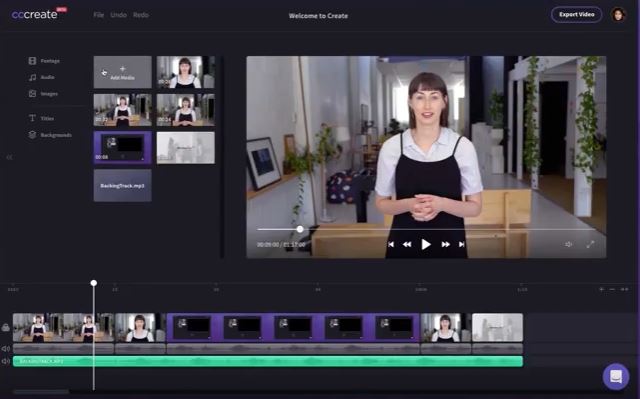Select the close-up woman thumbnail beside Add Media
The width and height of the screenshot is (640, 399).
186,72
